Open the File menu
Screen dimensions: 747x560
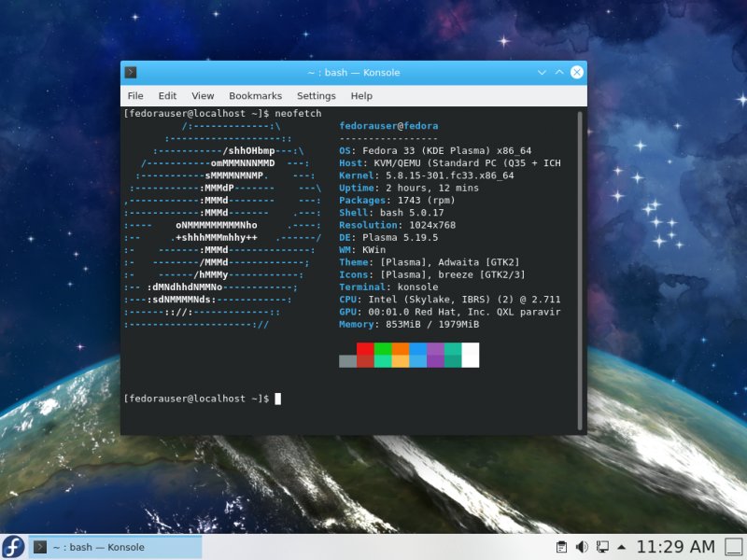point(135,96)
